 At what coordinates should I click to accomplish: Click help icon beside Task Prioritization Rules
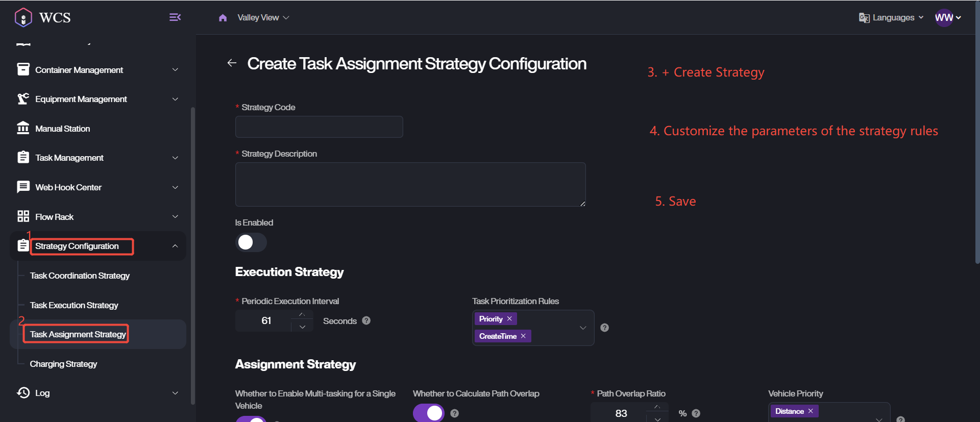click(604, 328)
